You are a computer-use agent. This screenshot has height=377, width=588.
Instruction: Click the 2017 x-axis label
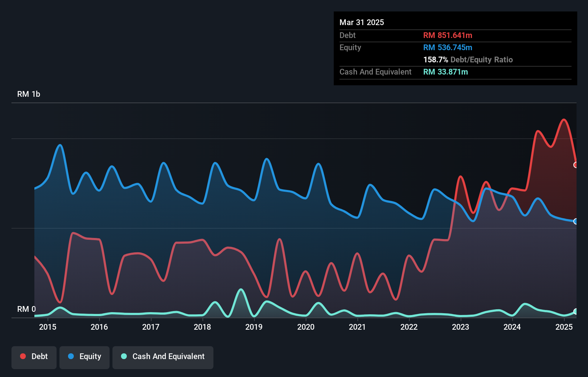(151, 327)
